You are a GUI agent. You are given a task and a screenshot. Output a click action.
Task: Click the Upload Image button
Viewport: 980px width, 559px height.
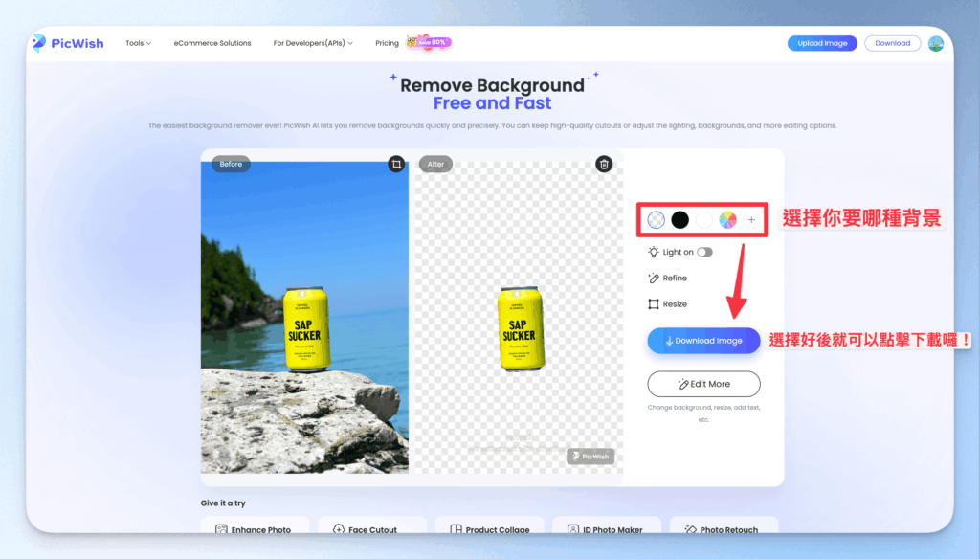tap(821, 43)
